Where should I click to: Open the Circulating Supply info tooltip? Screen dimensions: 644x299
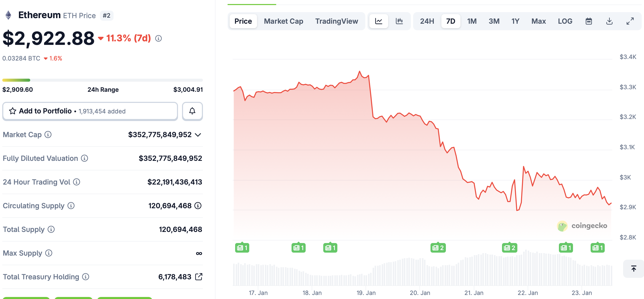pyautogui.click(x=71, y=205)
